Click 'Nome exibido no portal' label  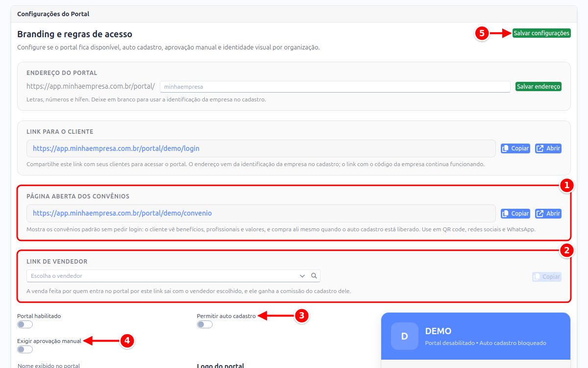tap(49, 366)
